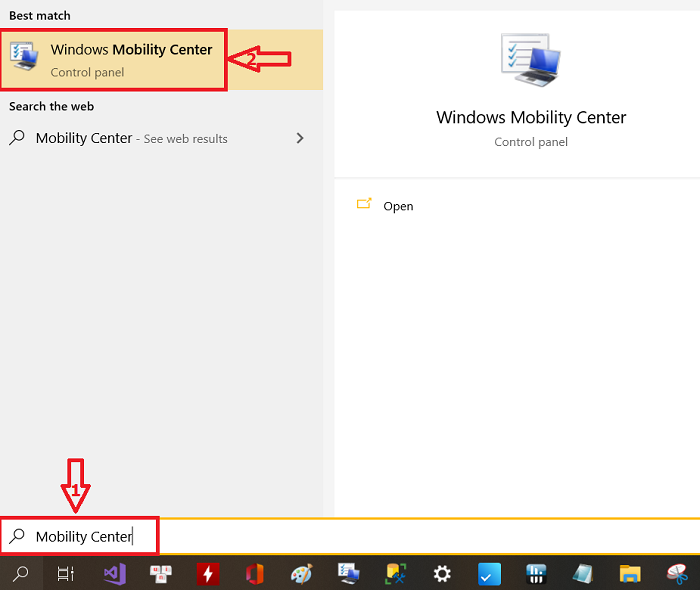700x590 pixels.
Task: Click 'Control panel' under the best match result
Action: pos(88,72)
